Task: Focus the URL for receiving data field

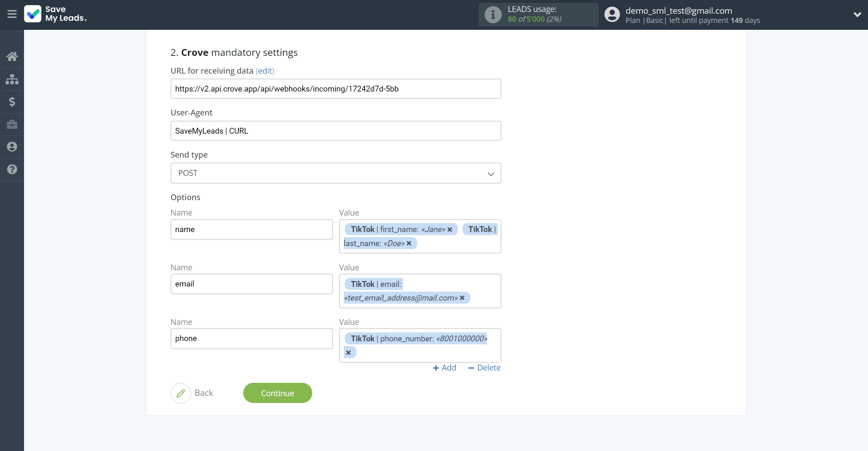Action: [x=336, y=89]
